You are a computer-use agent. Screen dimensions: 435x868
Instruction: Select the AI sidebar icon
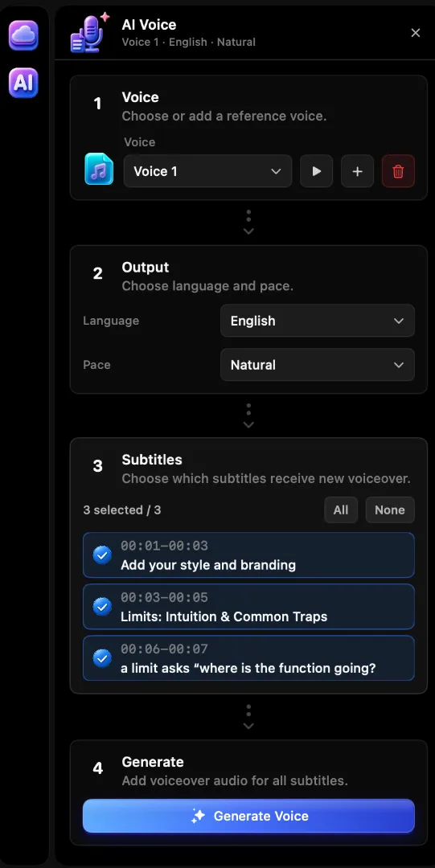23,83
